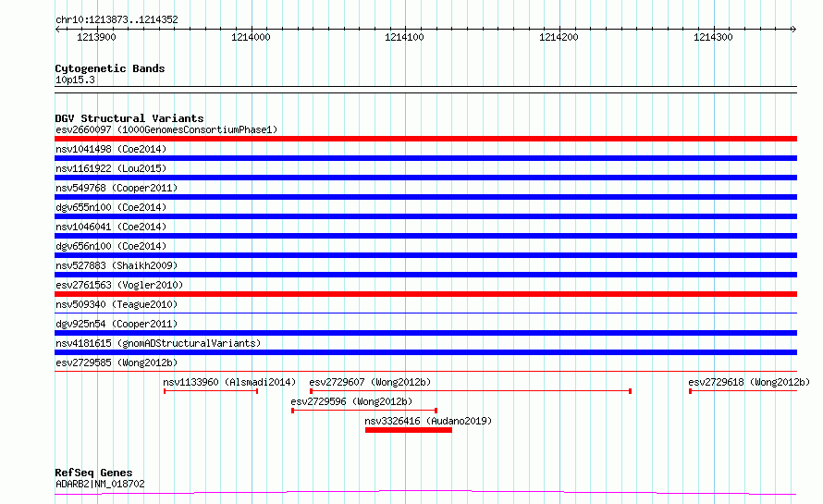Viewport: 823px width, 504px height.
Task: Open the esv2729585 (Wong2012b) label
Action: (x=117, y=363)
